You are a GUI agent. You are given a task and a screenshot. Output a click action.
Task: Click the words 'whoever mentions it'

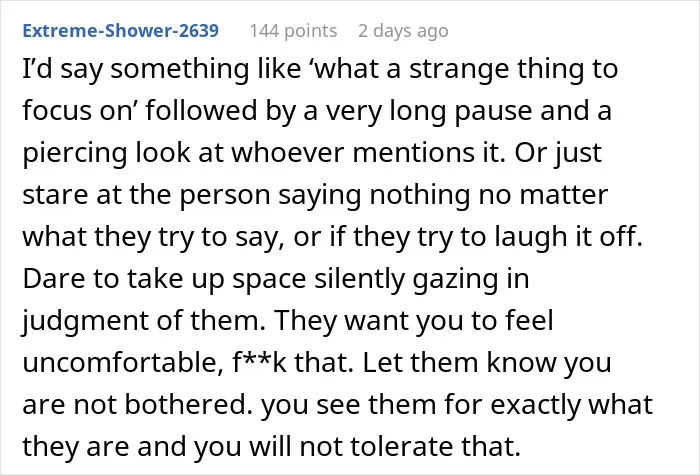[x=368, y=153]
